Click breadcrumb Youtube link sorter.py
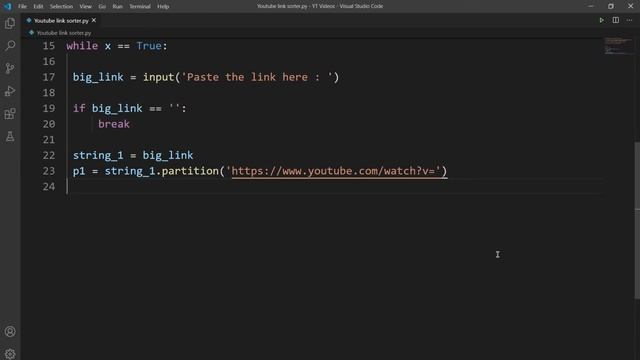 (64, 33)
